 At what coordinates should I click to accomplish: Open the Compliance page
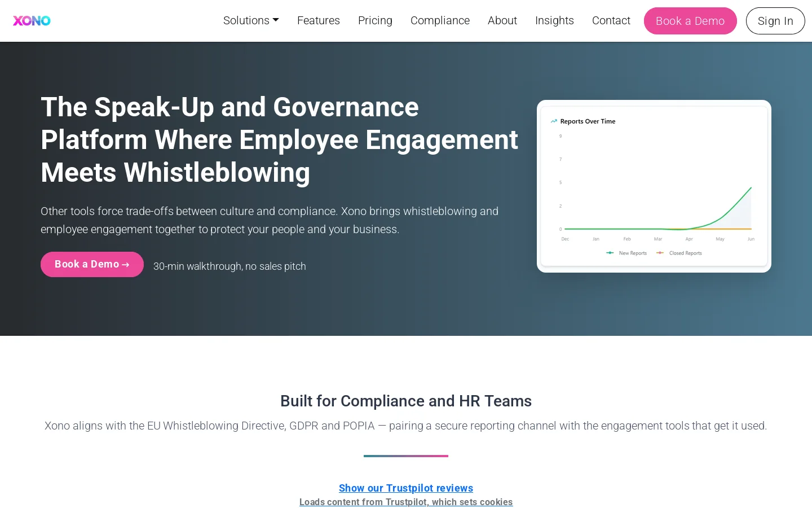(440, 20)
